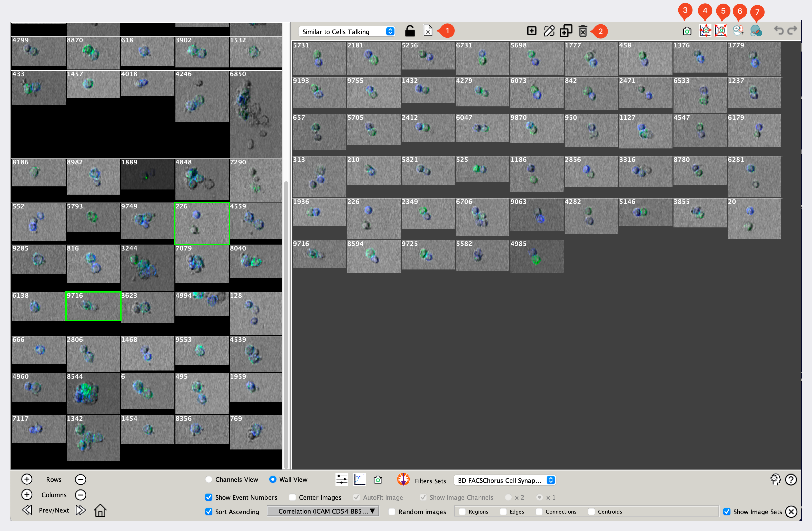Open the BD FACSChorus Cell Synap filter set dropdown

click(504, 480)
